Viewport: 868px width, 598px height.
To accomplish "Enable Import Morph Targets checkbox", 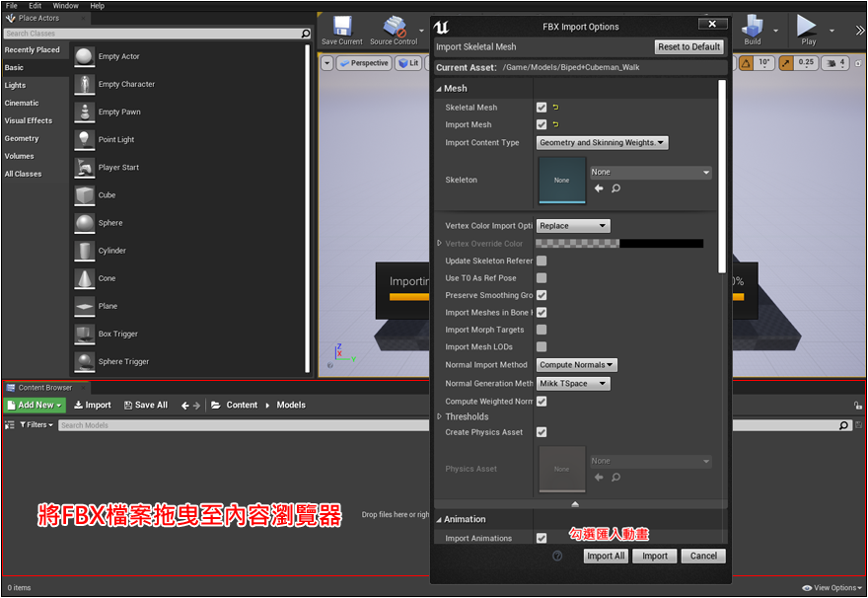I will point(542,330).
